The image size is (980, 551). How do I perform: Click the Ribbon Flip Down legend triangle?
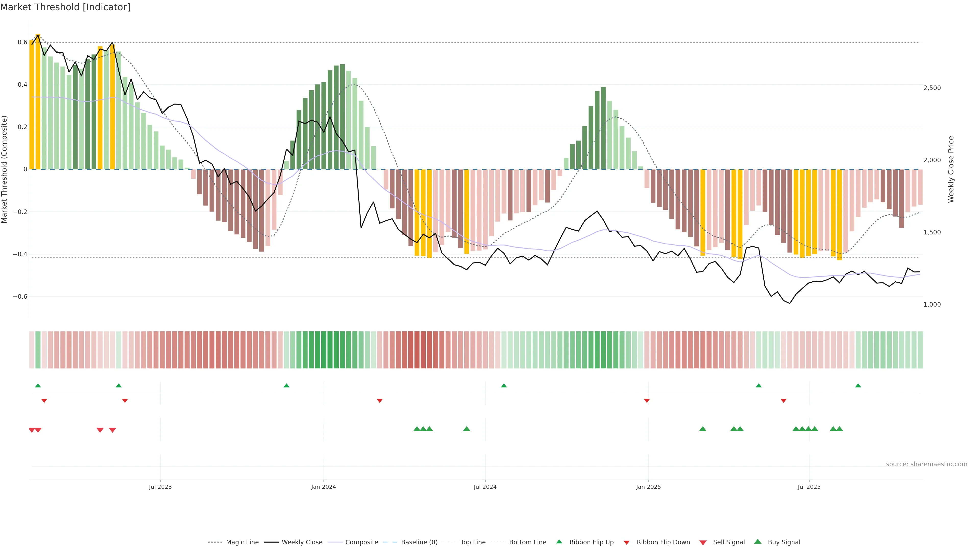coord(627,542)
